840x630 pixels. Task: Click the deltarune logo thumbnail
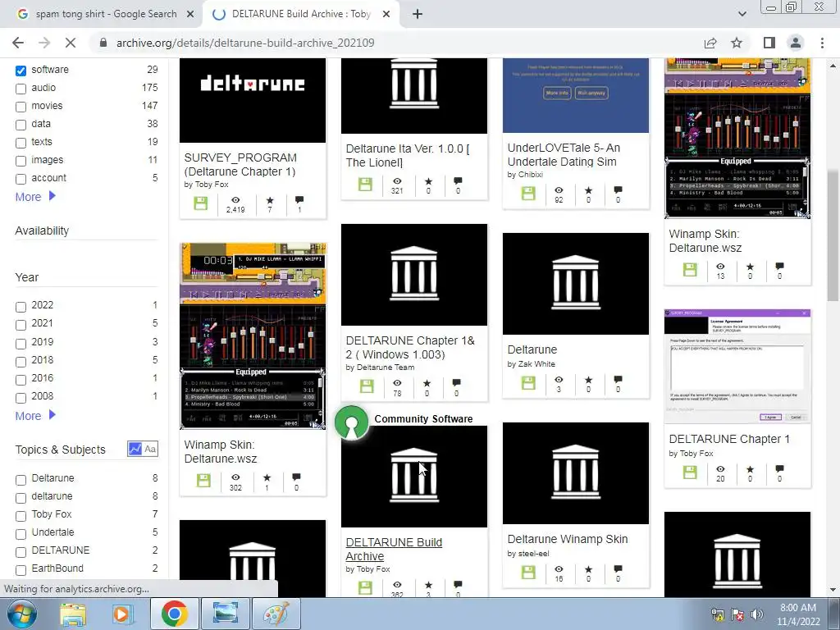pyautogui.click(x=253, y=100)
